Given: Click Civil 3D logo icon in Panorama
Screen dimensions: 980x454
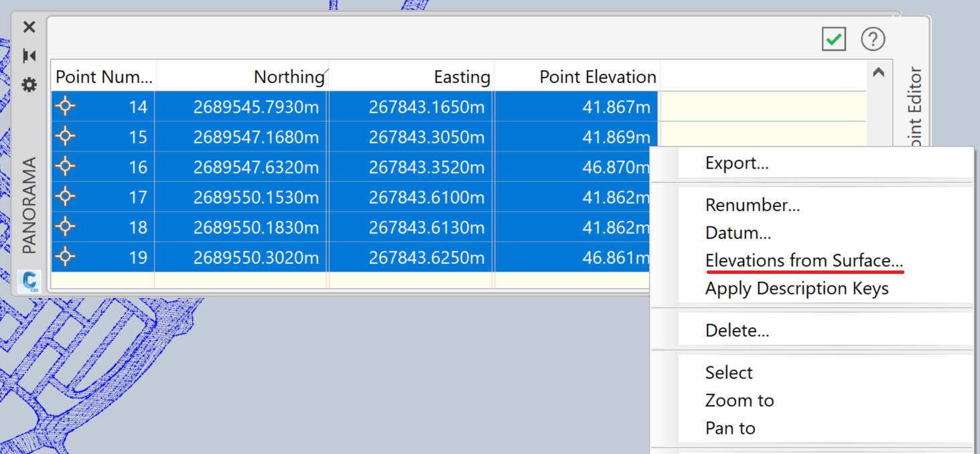Looking at the screenshot, I should tap(29, 281).
